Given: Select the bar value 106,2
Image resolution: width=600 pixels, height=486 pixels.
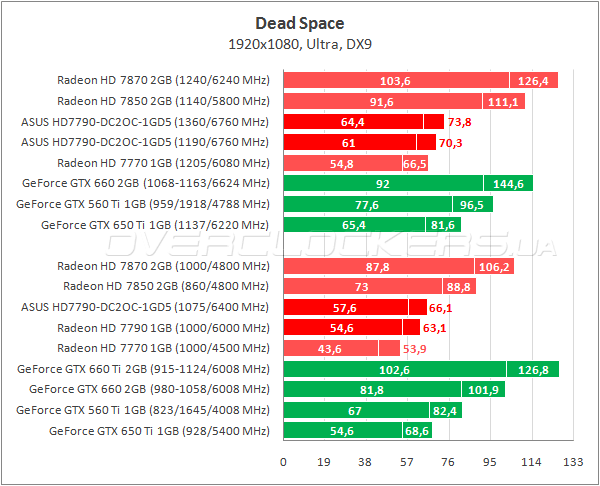Looking at the screenshot, I should coord(494,267).
